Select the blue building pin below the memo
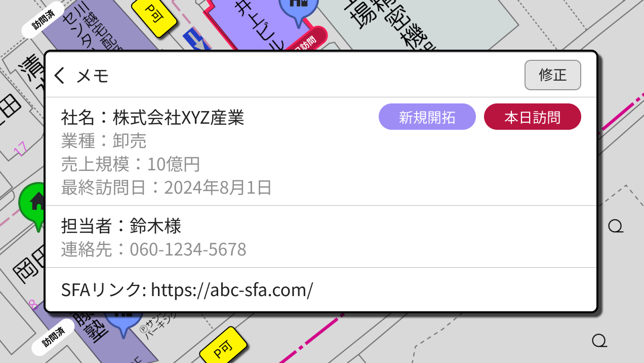Screen dimensions: 644x363 coord(123,322)
